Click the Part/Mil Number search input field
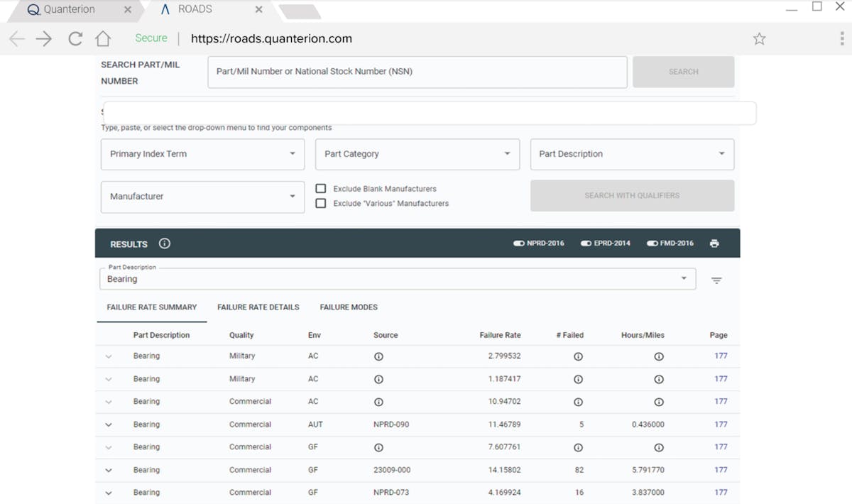This screenshot has height=504, width=852. [417, 72]
